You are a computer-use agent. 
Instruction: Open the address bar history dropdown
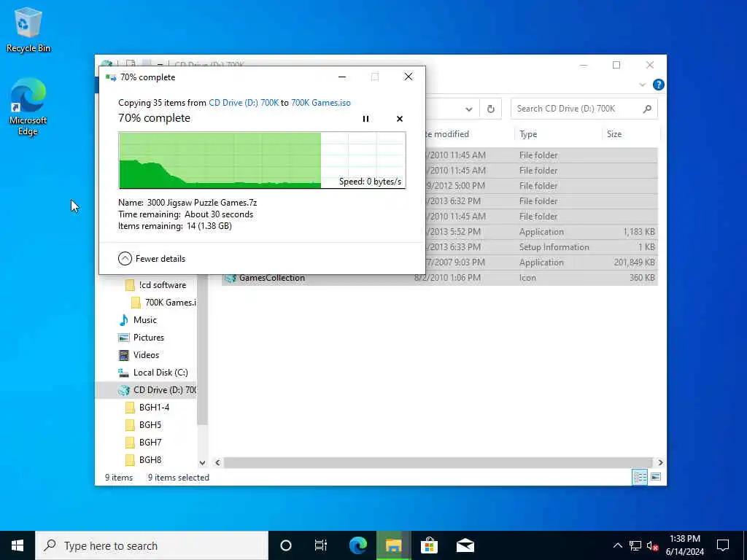point(469,109)
